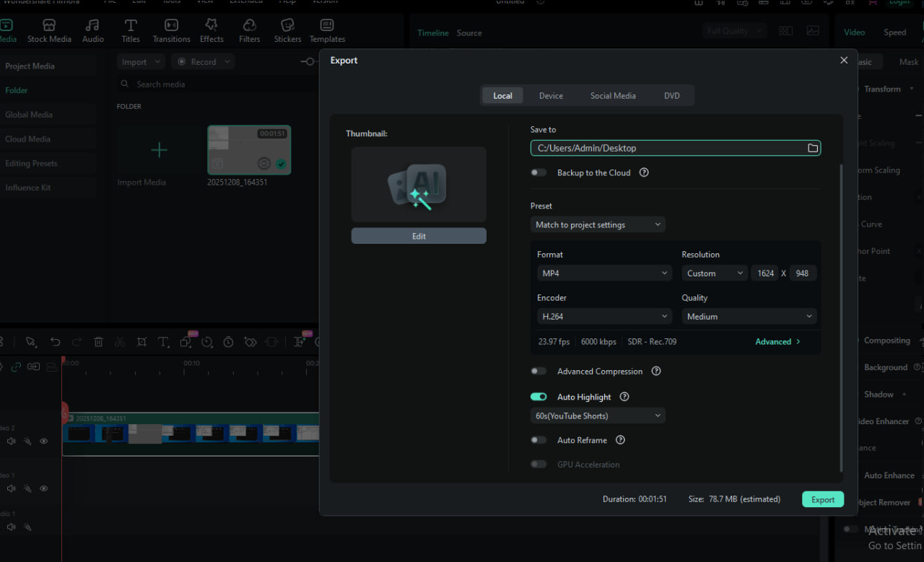Click the GPU Acceleration toggle
The image size is (924, 562).
(539, 465)
